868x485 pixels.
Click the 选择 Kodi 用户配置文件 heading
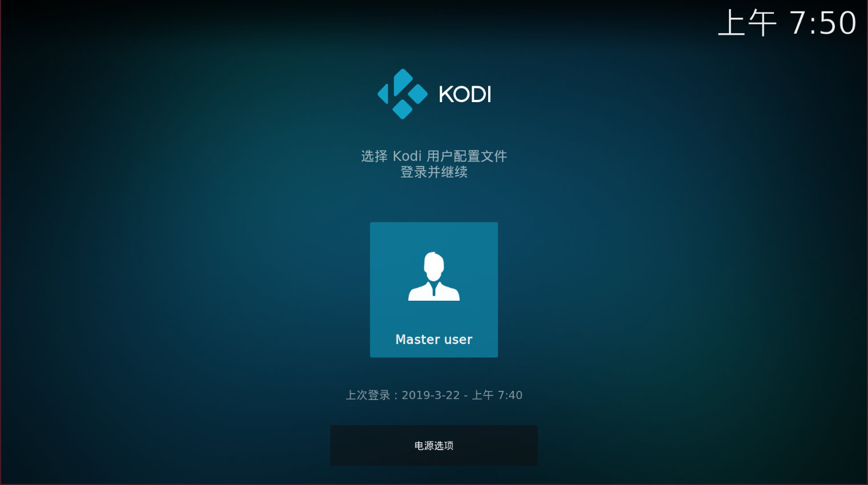(434, 156)
